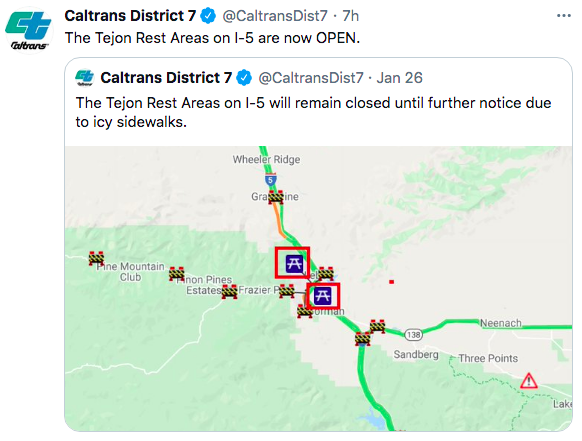Select the southern rest area picnic icon near Gorman
The height and width of the screenshot is (441, 582).
[x=322, y=296]
